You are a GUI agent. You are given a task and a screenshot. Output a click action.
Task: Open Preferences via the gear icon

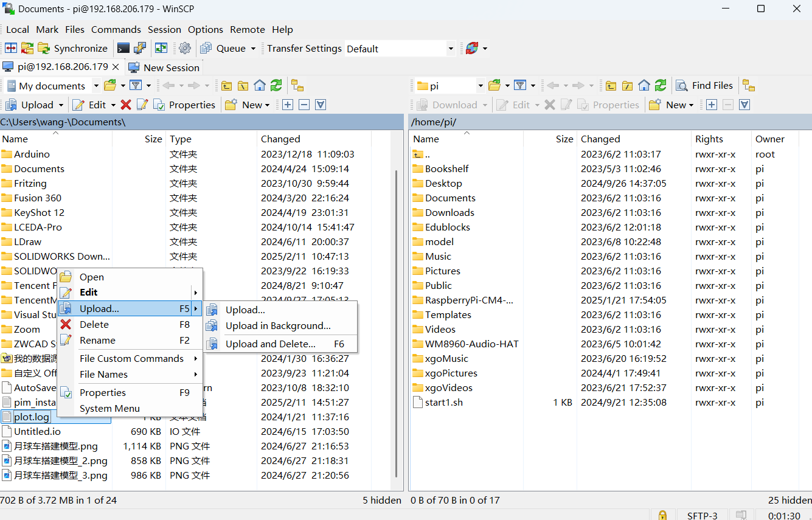pos(185,49)
